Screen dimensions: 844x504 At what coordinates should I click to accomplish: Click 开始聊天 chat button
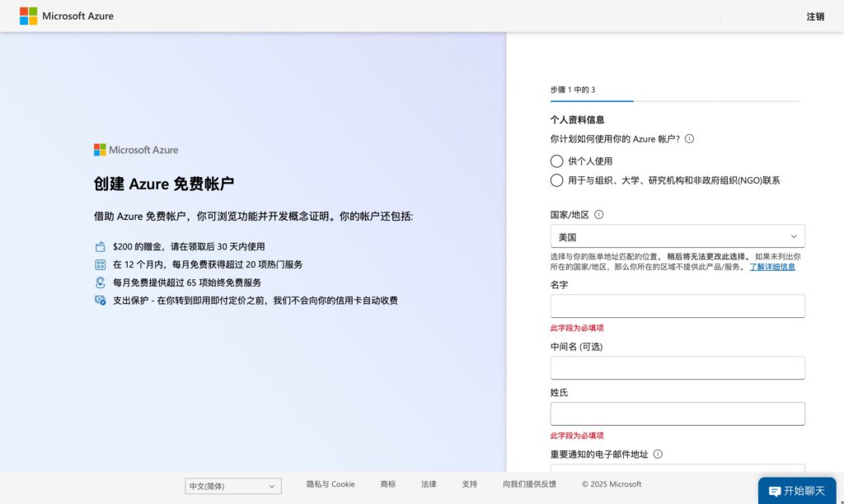pyautogui.click(x=796, y=491)
